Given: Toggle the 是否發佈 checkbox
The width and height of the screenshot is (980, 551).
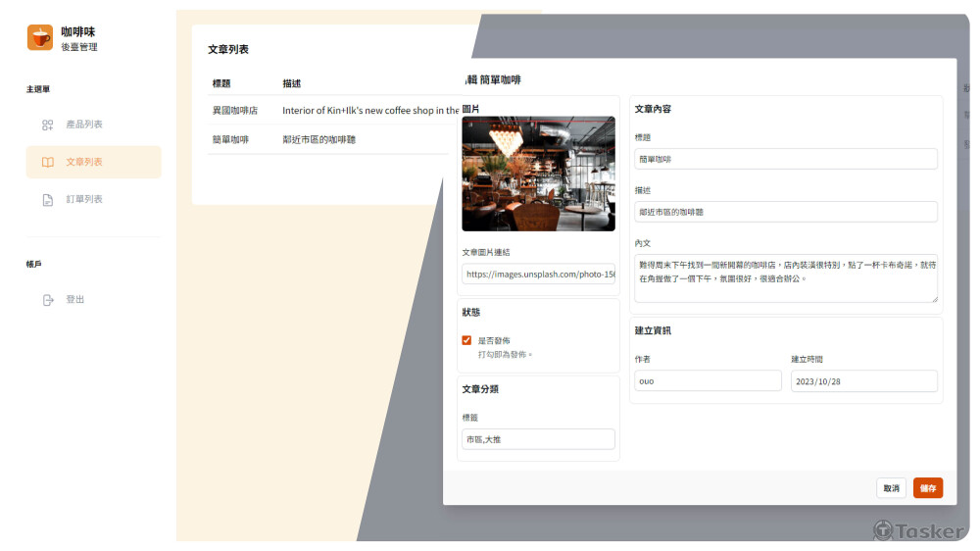Looking at the screenshot, I should coord(466,340).
